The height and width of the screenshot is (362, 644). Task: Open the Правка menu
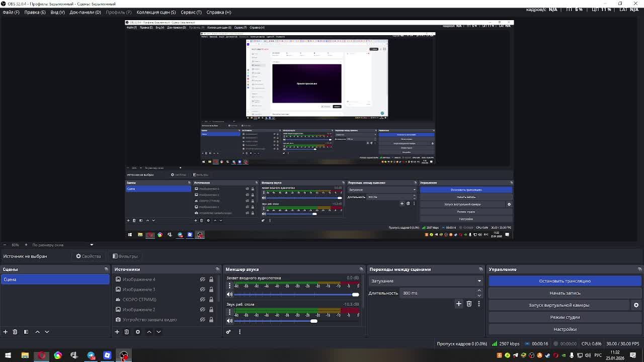35,12
